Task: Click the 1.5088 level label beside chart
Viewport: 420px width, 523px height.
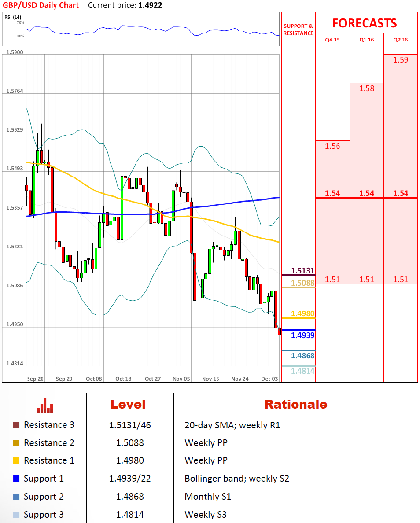Action: [x=302, y=283]
